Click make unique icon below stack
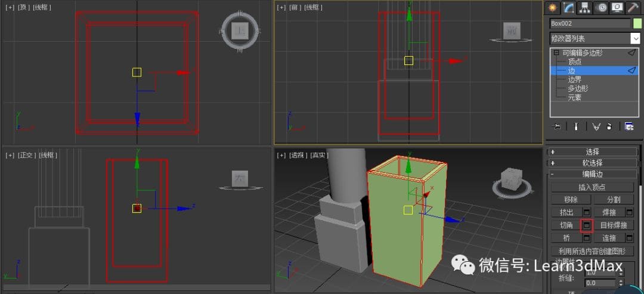Screen dimensions: 644x294 tap(596, 126)
